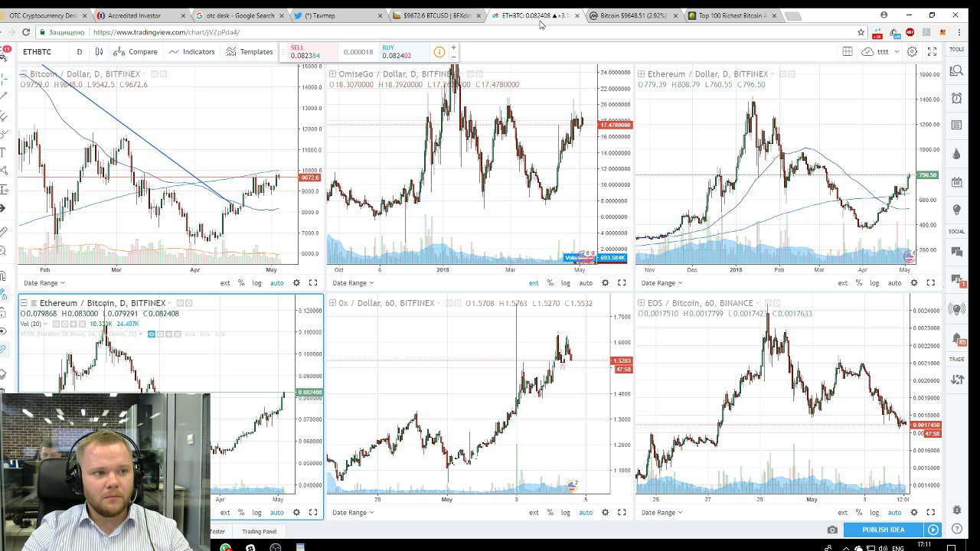980x551 pixels.
Task: Open the notifications bell panel
Action: (x=956, y=338)
